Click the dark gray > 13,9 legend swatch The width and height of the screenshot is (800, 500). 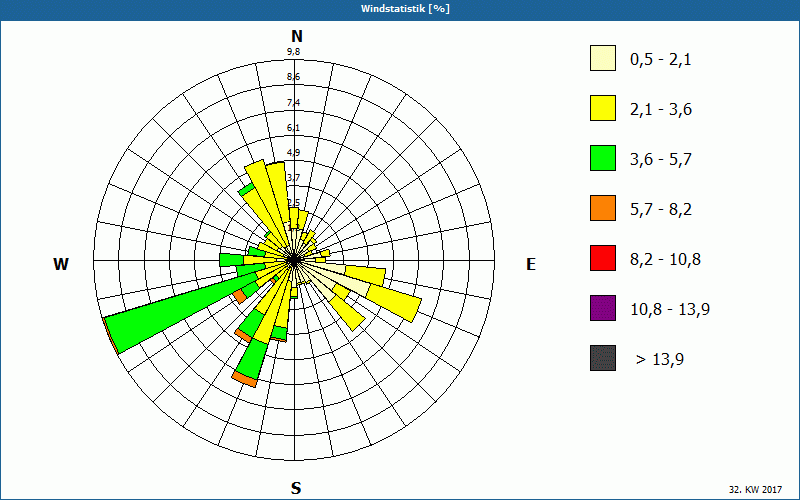[603, 358]
